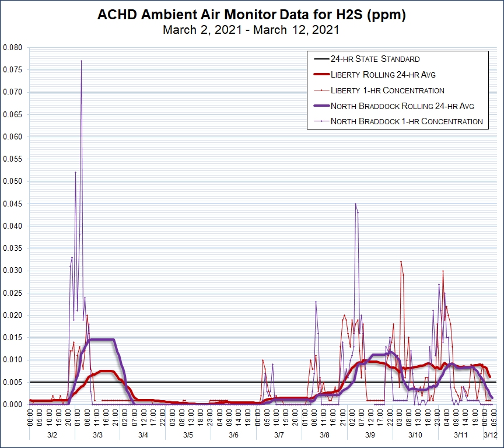
Task: Select 'North Braddock Rolling 24-hr Avg' legend entry
Action: tap(403, 106)
